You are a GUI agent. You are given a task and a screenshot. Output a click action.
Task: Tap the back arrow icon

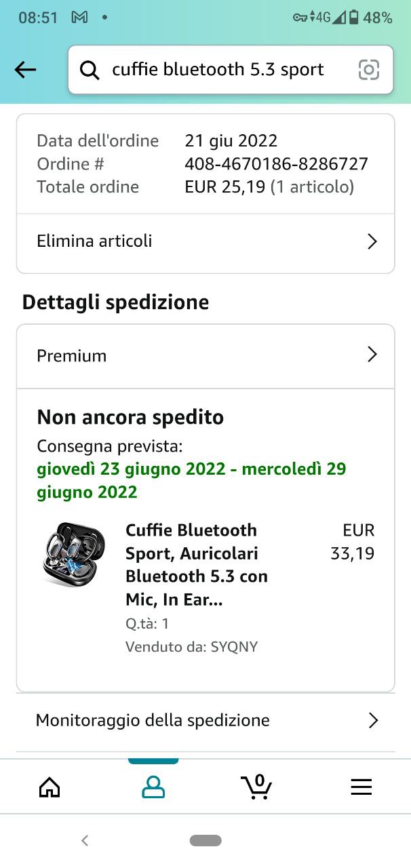(x=25, y=69)
